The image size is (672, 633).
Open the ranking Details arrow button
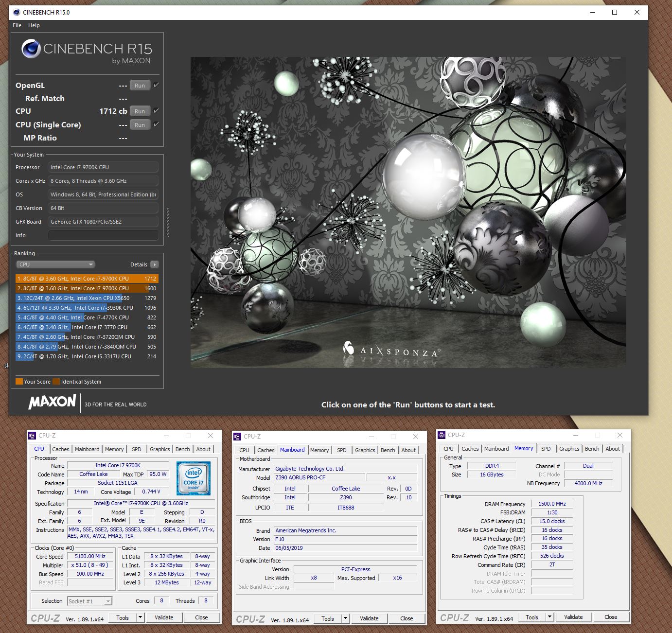pos(155,264)
